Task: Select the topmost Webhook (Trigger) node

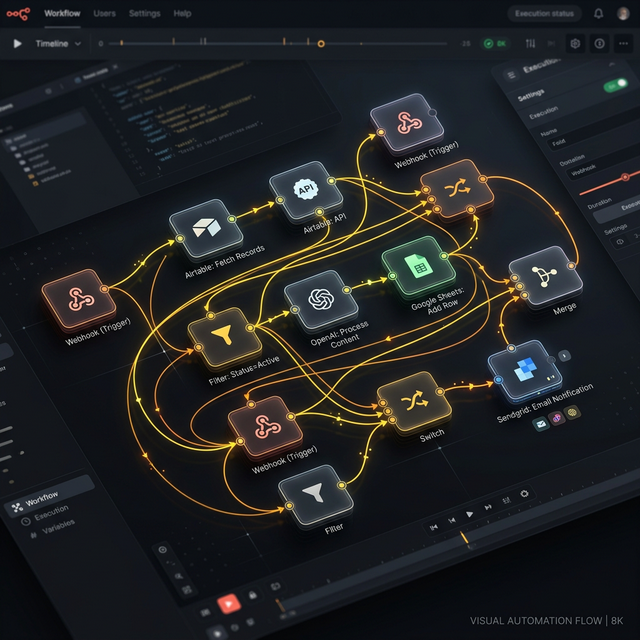Action: tap(407, 124)
